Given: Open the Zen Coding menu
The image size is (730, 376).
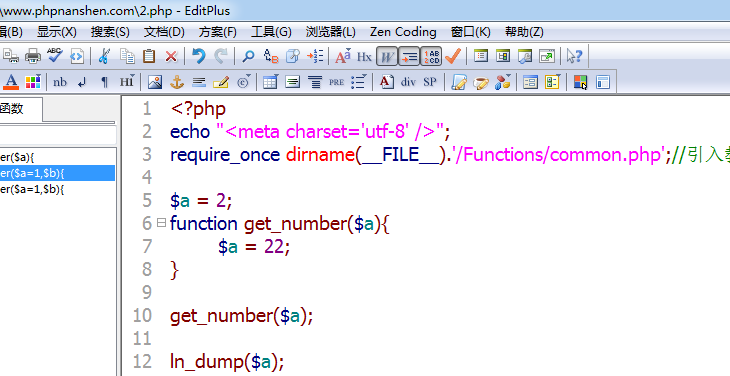Looking at the screenshot, I should coord(403,32).
